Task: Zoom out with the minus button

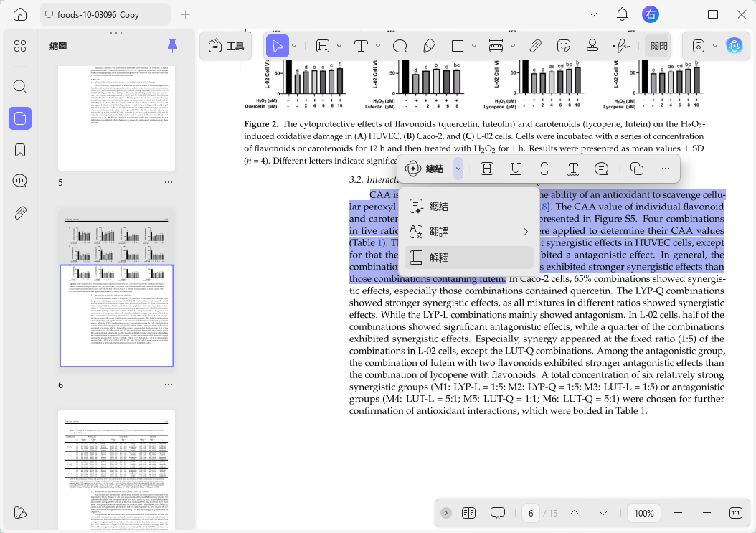Action: coord(678,513)
